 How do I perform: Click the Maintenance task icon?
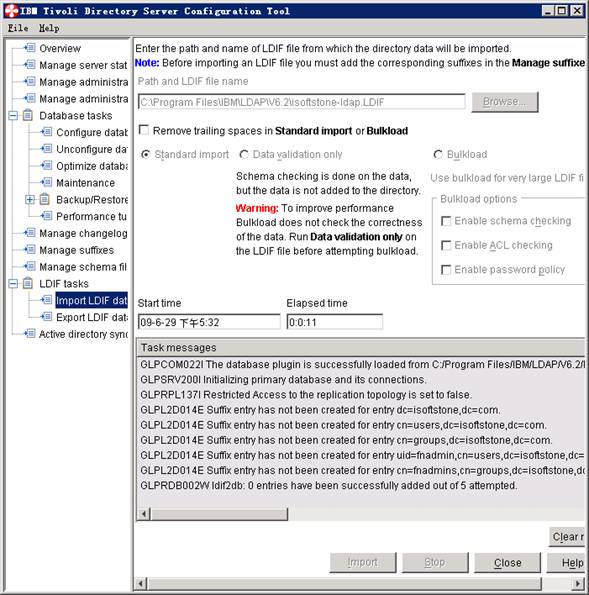pyautogui.click(x=47, y=183)
